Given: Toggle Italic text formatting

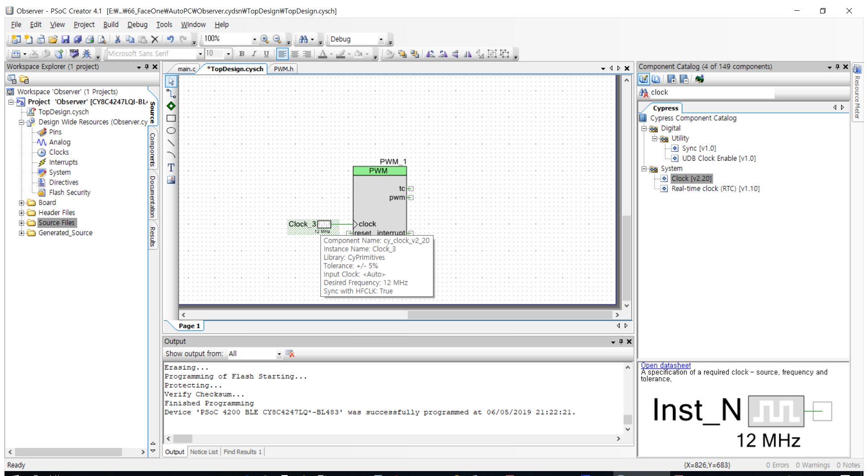Looking at the screenshot, I should point(254,54).
